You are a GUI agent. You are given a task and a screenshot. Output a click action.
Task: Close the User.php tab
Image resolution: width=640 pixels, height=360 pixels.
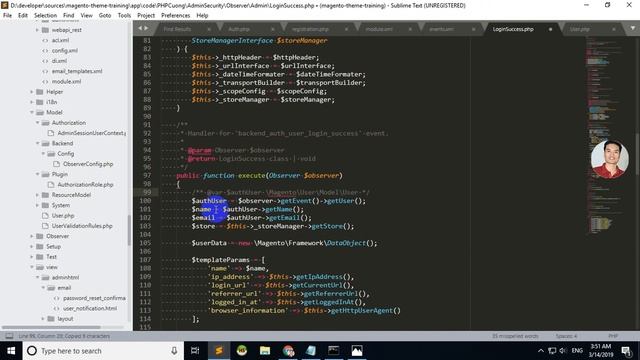(613, 29)
